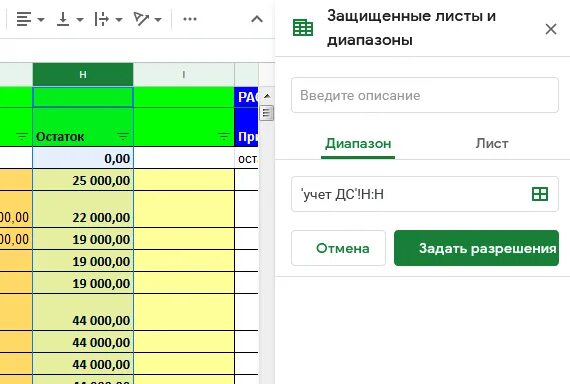
Task: Open the three-dot more toolbar options
Action: point(190,19)
